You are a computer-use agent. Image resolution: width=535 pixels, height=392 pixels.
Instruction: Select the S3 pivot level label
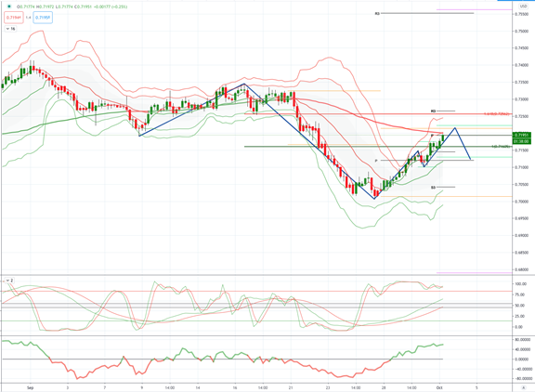(x=433, y=188)
